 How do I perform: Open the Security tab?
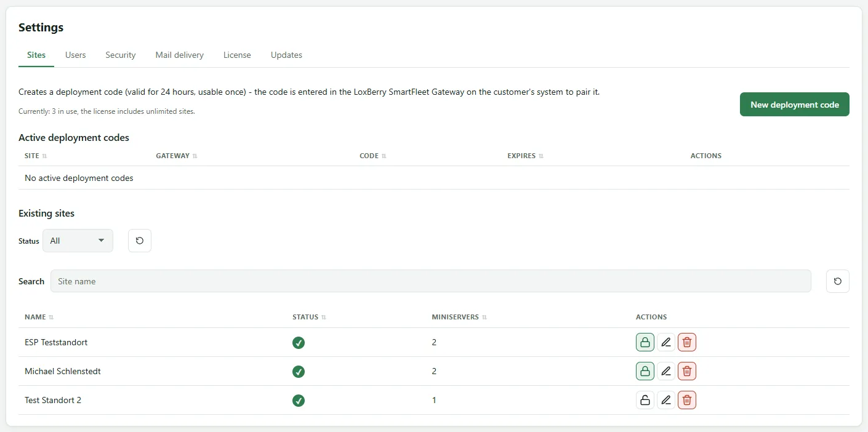pyautogui.click(x=121, y=55)
